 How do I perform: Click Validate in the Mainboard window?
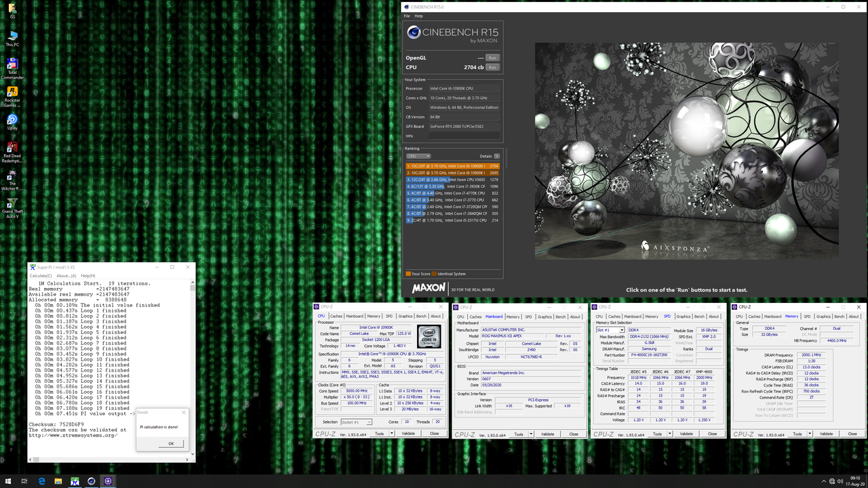(548, 434)
